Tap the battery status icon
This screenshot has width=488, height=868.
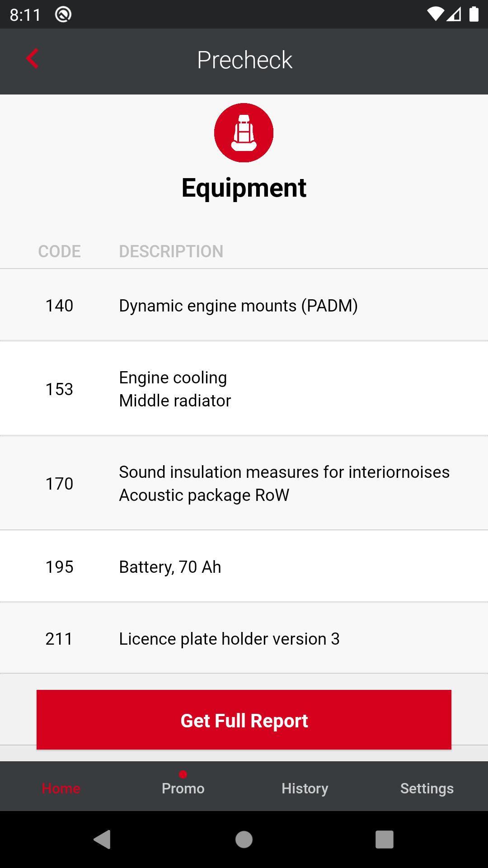[474, 14]
